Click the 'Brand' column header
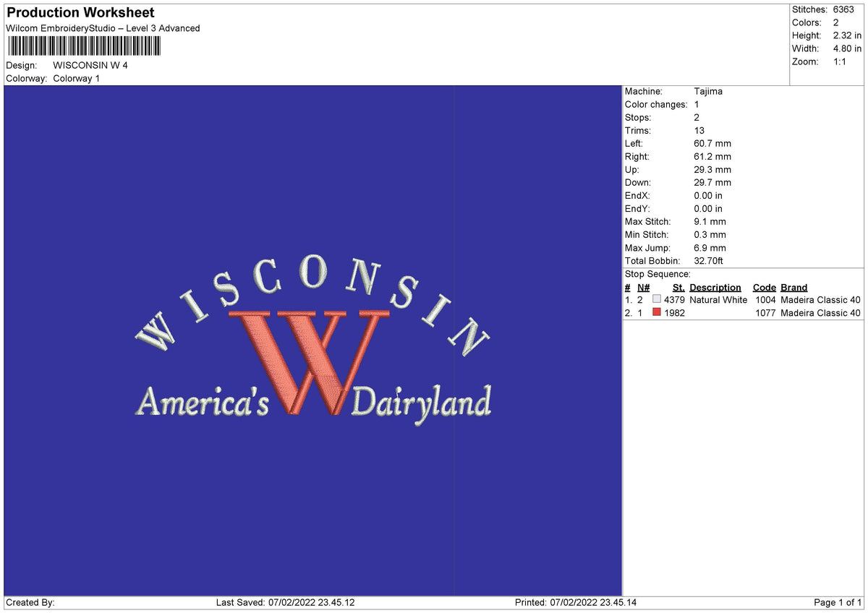The height and width of the screenshot is (613, 868). pos(794,287)
